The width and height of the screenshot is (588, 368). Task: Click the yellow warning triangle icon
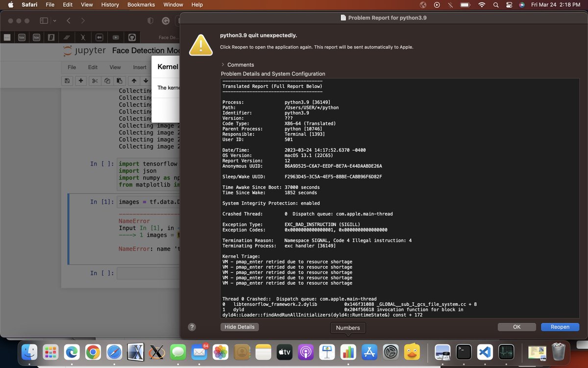[x=201, y=45]
